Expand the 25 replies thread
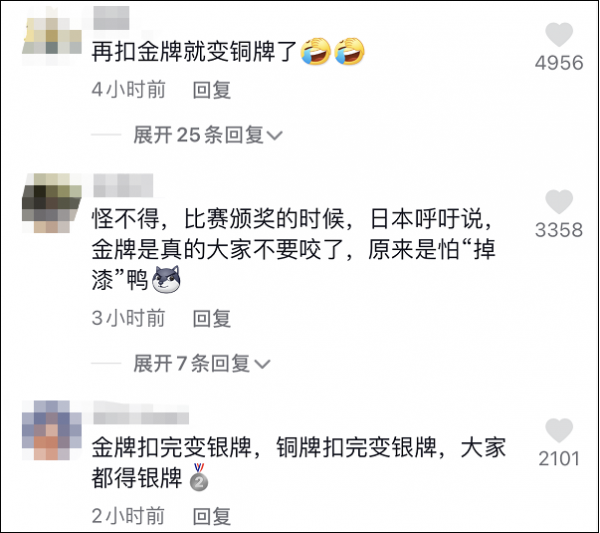This screenshot has height=533, width=600. point(208,135)
